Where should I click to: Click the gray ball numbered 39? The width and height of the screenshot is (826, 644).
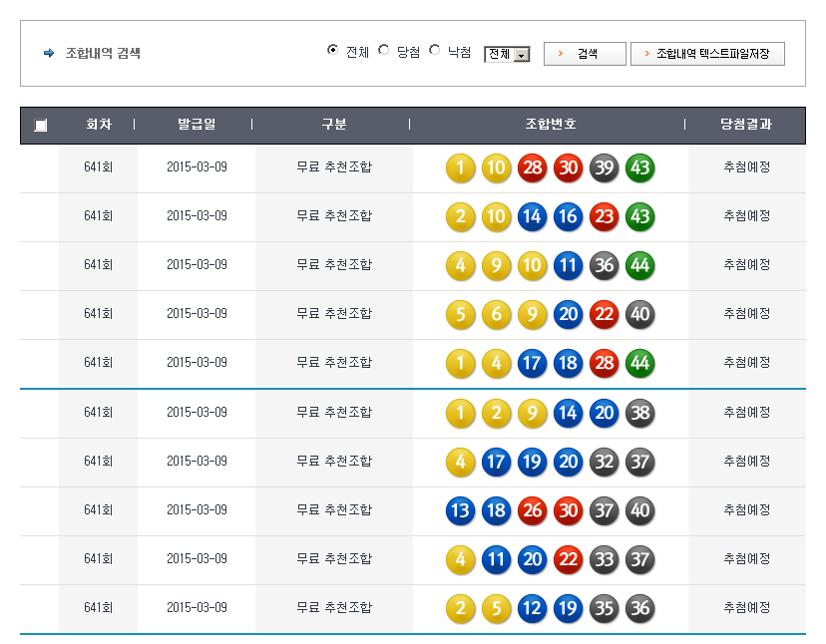[x=604, y=167]
